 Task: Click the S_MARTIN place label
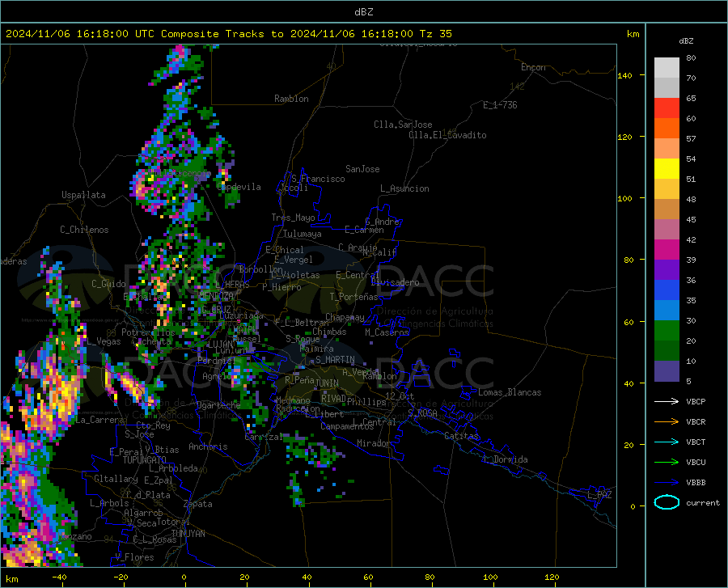point(335,360)
